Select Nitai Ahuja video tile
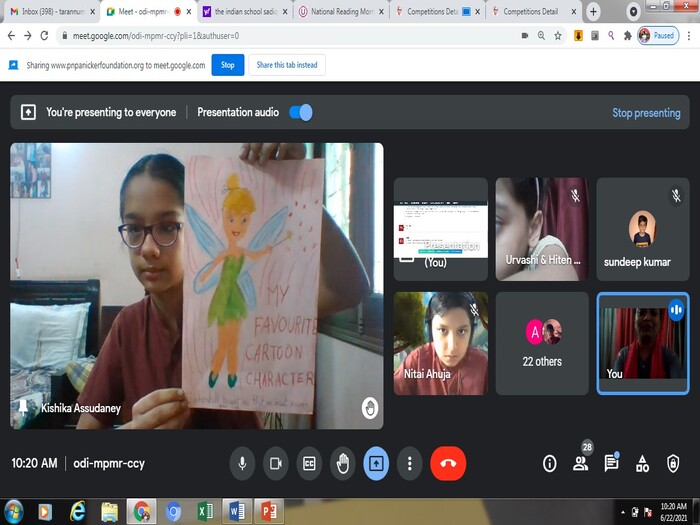700x525 pixels. pyautogui.click(x=441, y=343)
